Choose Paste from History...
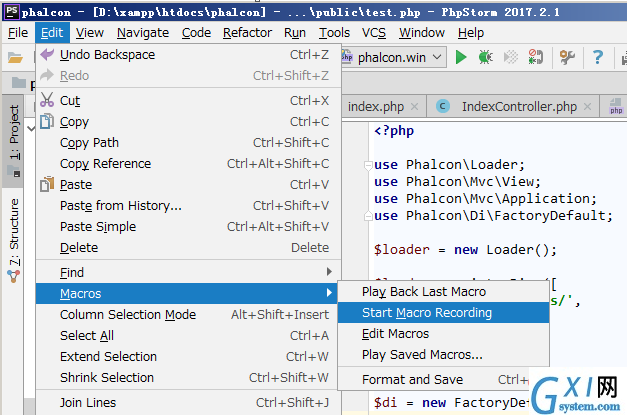This screenshot has width=627, height=415. pos(188,206)
